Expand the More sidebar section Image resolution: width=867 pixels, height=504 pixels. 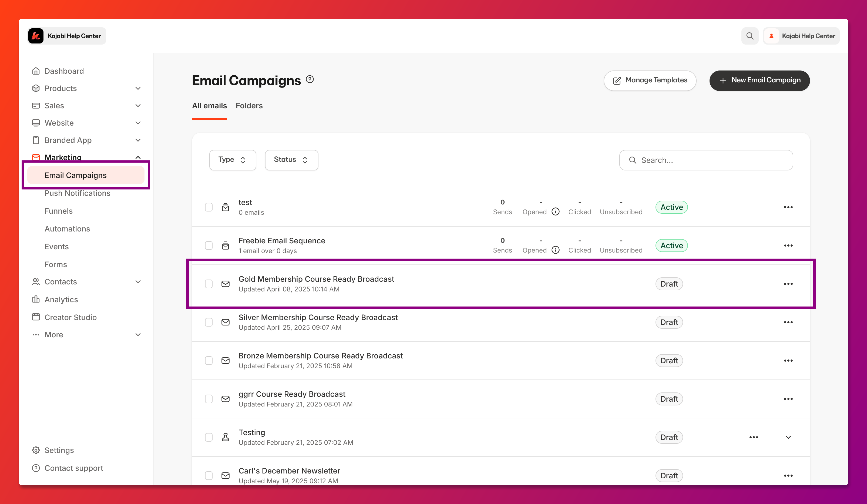138,335
